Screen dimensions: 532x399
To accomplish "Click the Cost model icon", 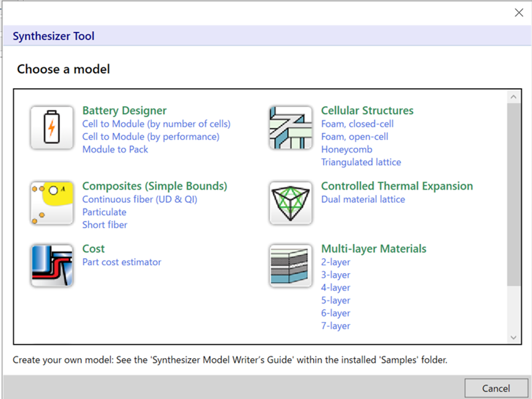I will point(52,266).
